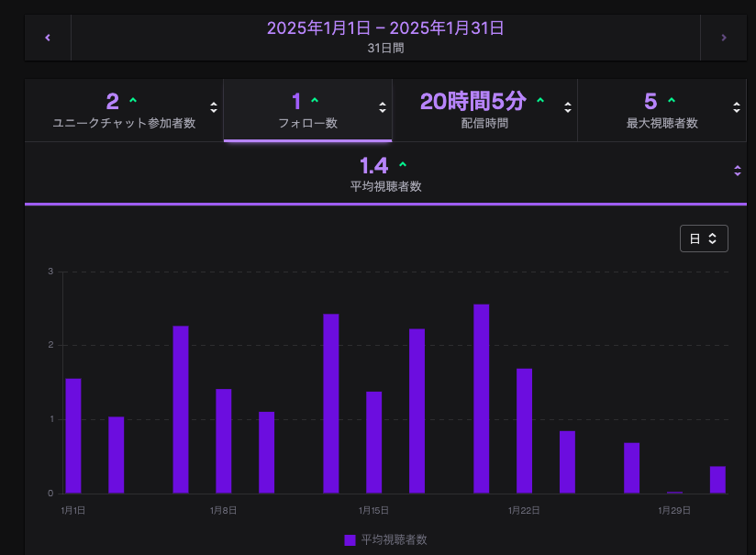Screen dimensions: 756x555
Task: Click the green up arrow next to 20時間5分
Action: (x=539, y=101)
